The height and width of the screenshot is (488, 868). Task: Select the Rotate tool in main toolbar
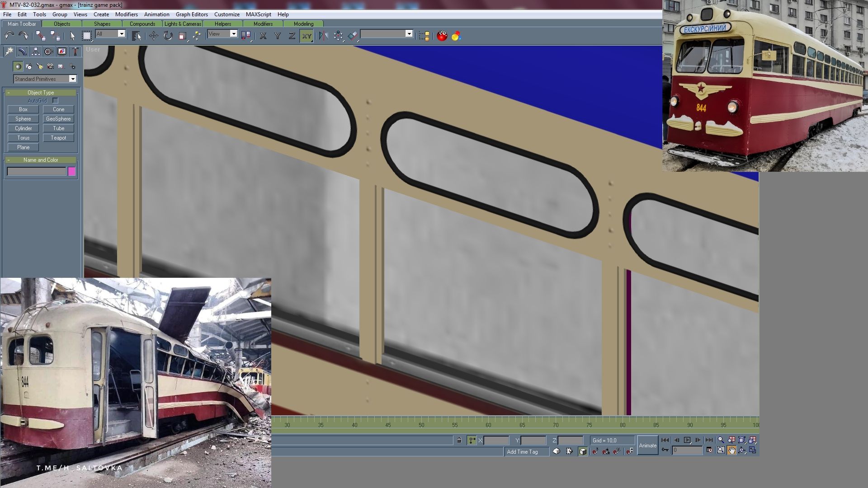click(x=168, y=36)
